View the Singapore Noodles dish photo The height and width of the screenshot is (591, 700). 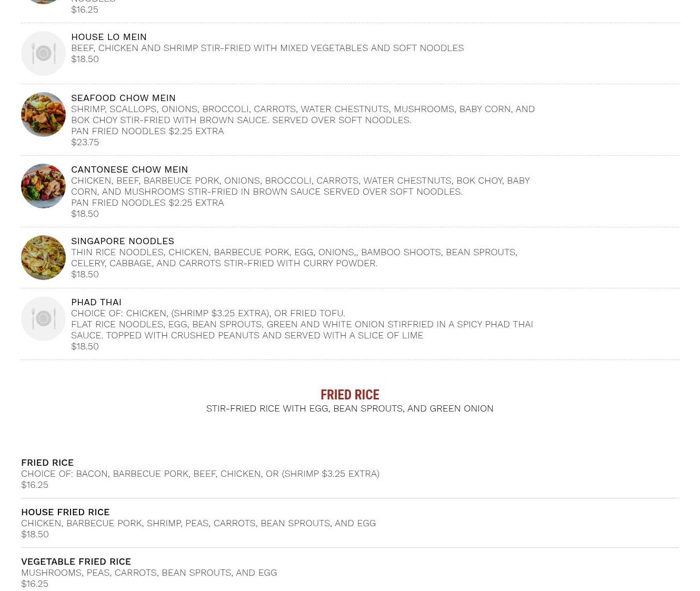(43, 257)
